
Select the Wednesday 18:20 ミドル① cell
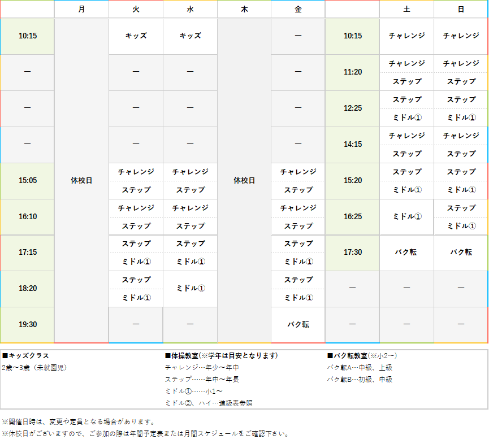pyautogui.click(x=190, y=289)
